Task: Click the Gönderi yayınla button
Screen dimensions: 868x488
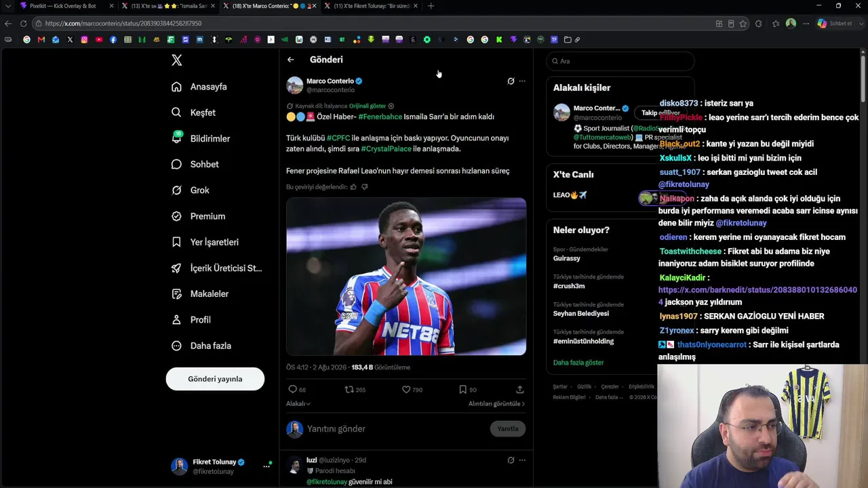Action: (x=215, y=379)
